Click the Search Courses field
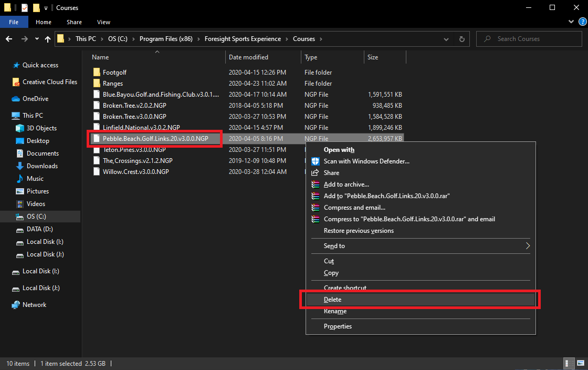 click(529, 39)
